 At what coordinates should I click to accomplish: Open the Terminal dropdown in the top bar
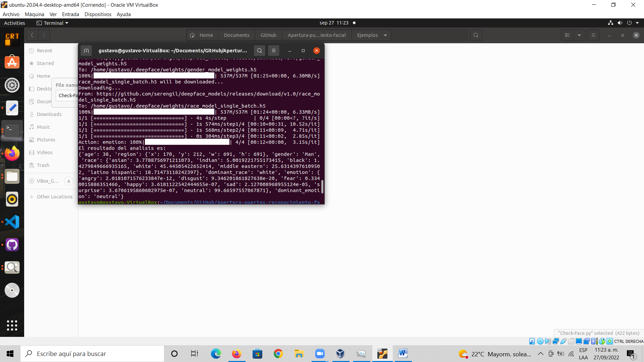52,23
